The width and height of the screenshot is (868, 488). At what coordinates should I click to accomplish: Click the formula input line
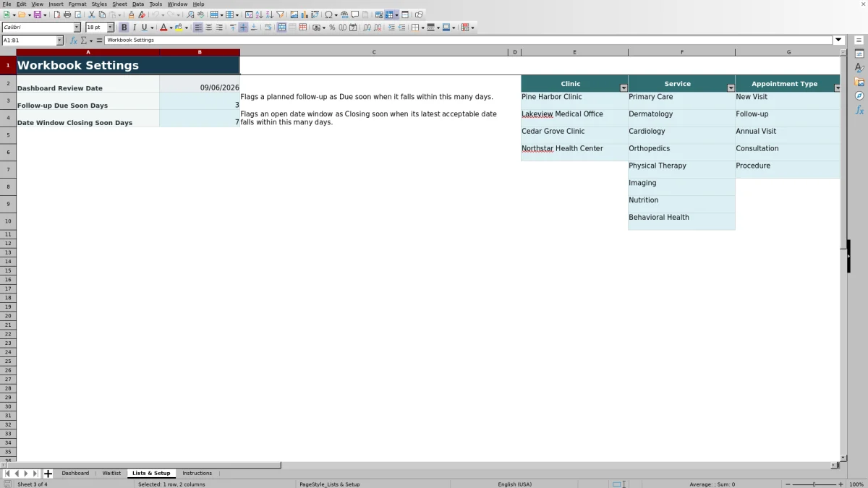(469, 40)
